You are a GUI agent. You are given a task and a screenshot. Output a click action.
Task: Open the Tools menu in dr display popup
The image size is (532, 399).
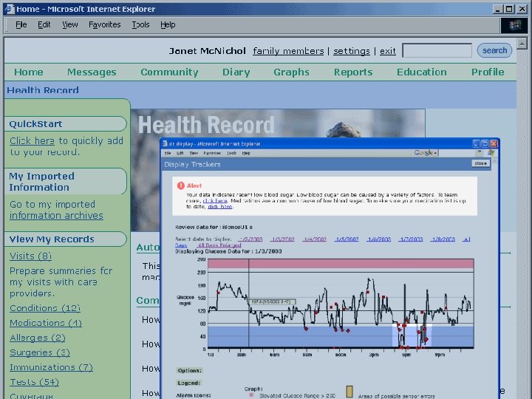pos(231,153)
